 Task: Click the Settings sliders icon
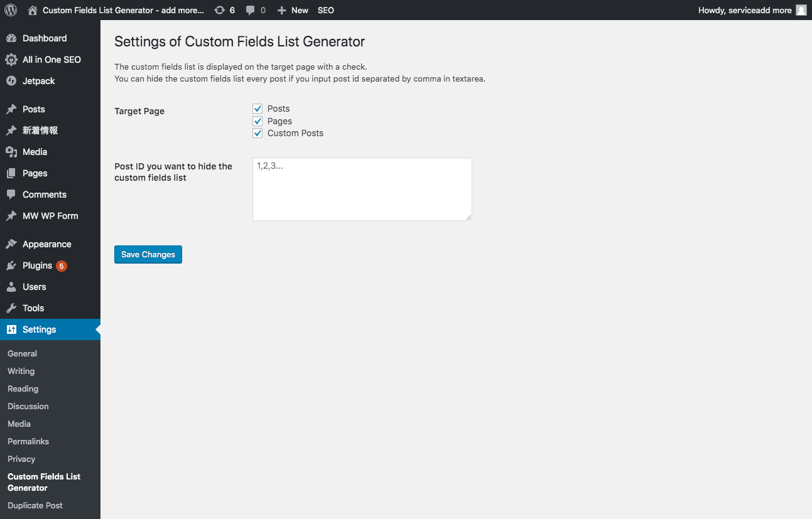click(11, 329)
